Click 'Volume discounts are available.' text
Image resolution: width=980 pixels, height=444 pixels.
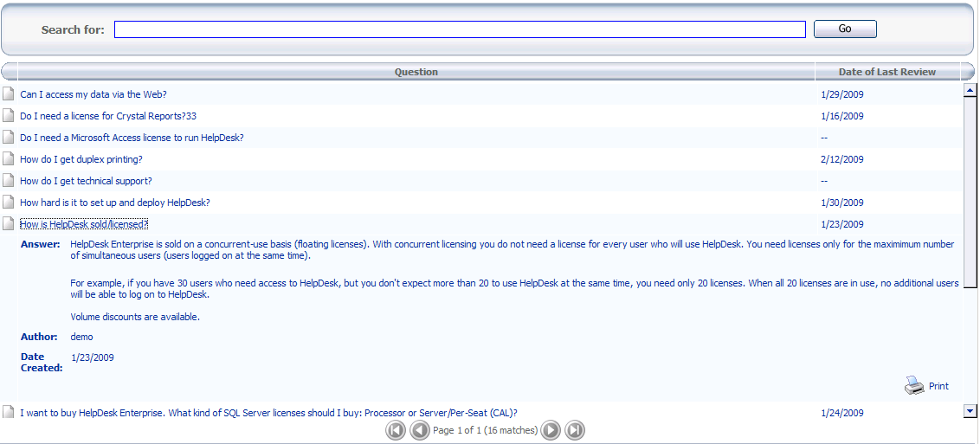135,317
